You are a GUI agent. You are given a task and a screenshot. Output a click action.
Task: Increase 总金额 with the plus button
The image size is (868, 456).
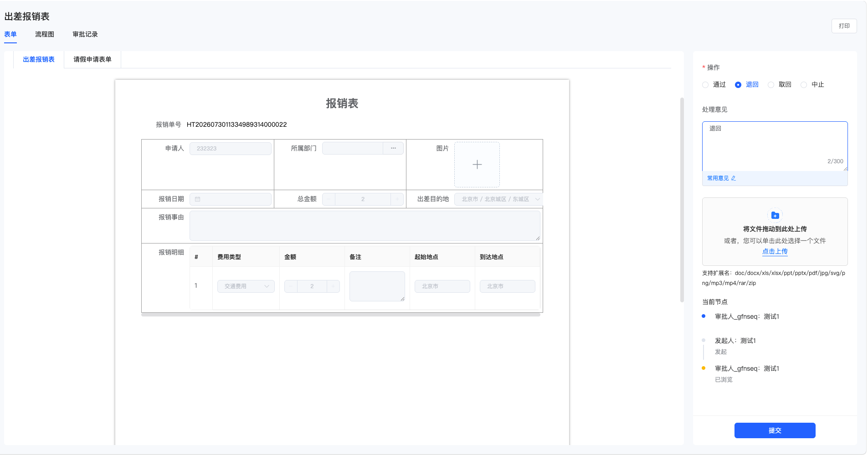[397, 199]
